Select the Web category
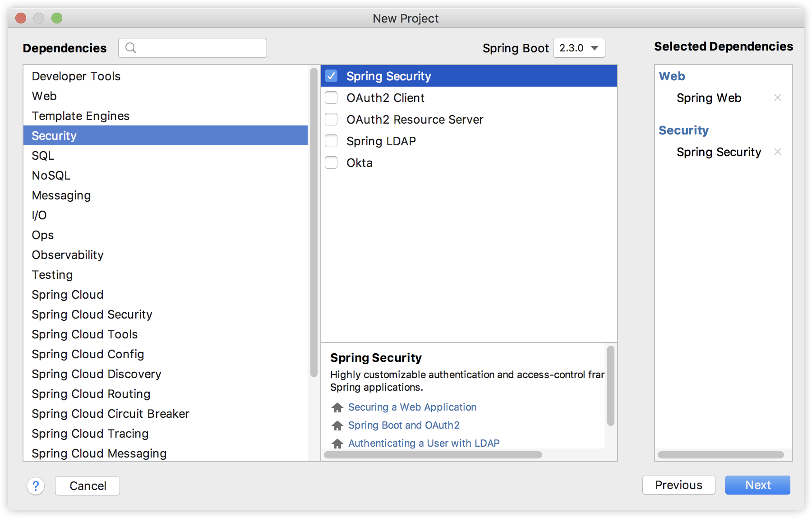The height and width of the screenshot is (518, 812). click(44, 96)
